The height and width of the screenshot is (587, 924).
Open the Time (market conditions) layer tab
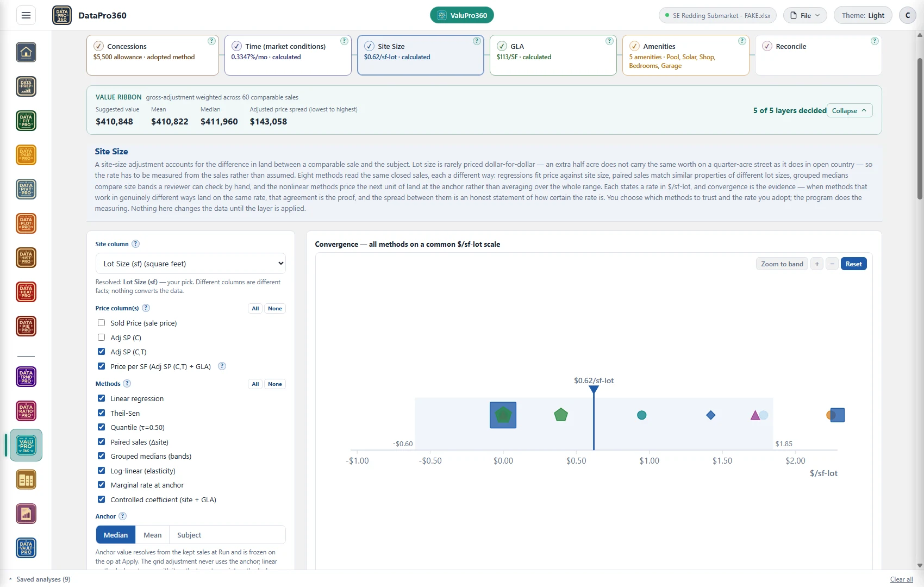288,55
